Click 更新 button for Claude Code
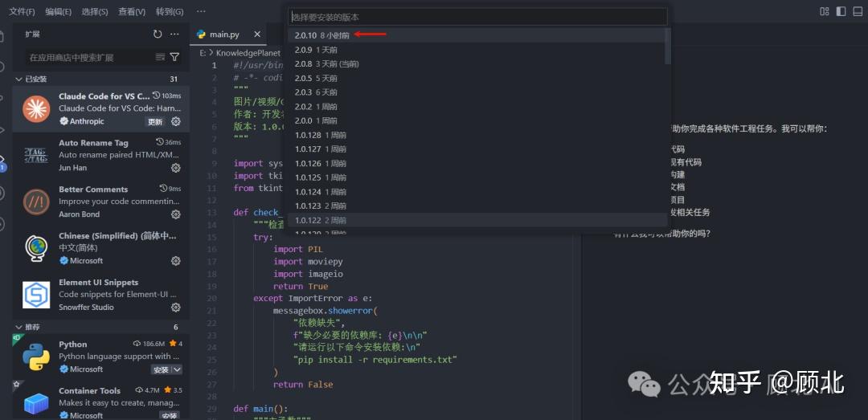 coord(155,122)
